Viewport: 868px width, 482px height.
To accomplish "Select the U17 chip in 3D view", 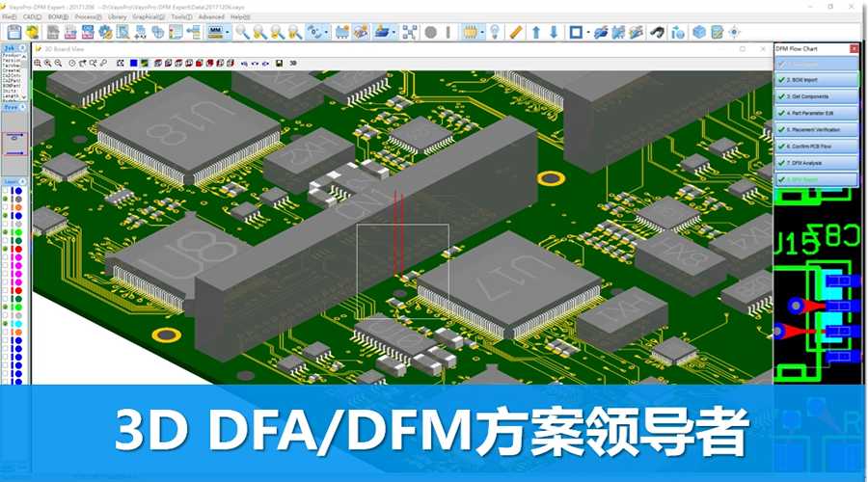I will [x=509, y=282].
